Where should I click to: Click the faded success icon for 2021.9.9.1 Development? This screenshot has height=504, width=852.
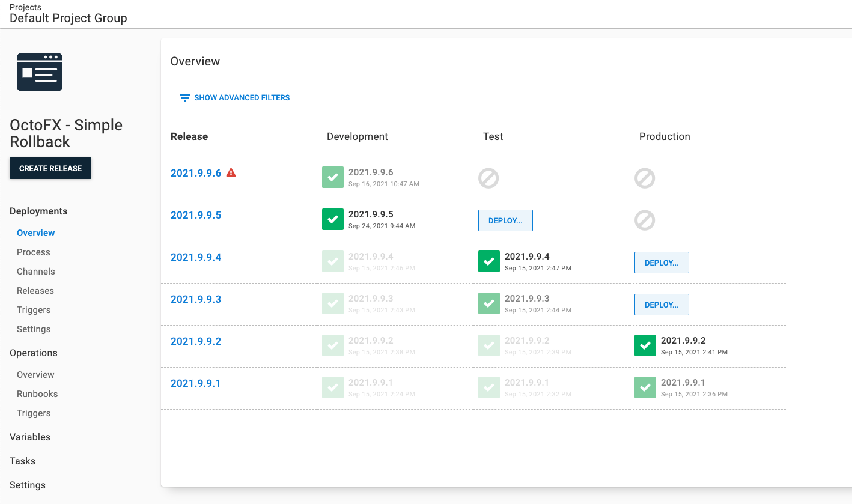pos(332,387)
